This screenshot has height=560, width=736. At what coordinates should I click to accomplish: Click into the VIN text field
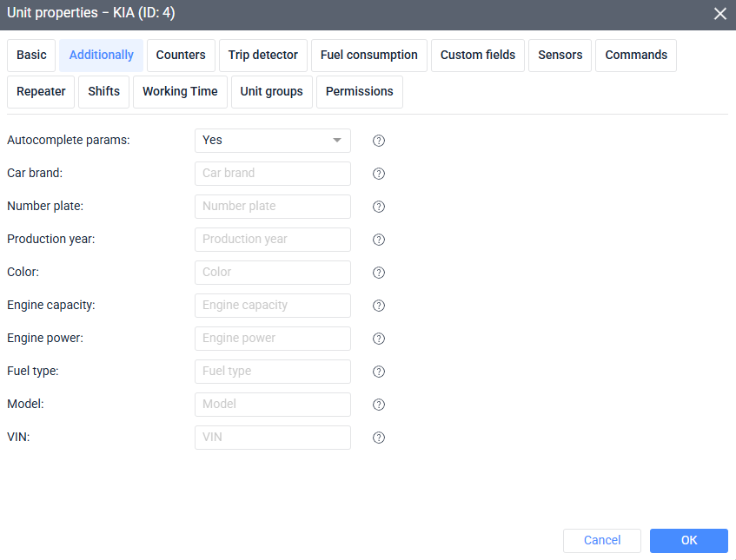(x=272, y=438)
